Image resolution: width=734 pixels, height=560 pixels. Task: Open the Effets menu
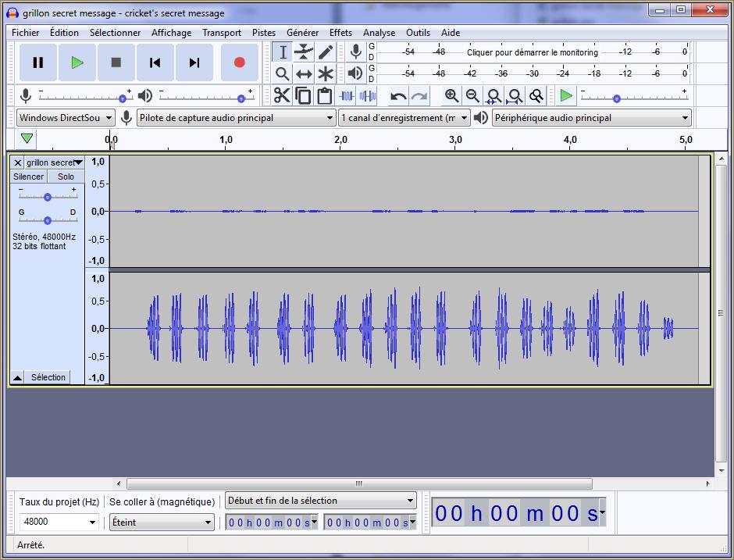(340, 33)
